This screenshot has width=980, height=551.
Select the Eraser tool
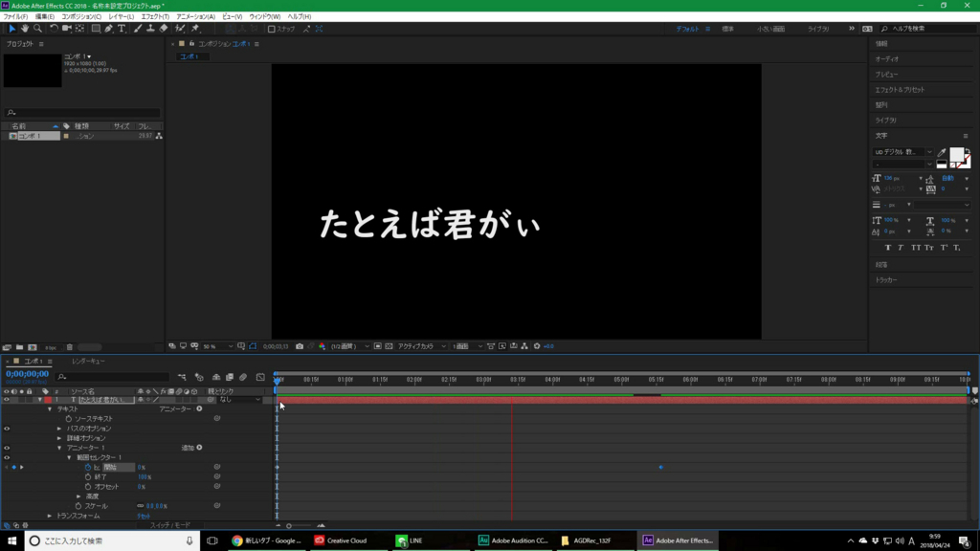point(164,29)
